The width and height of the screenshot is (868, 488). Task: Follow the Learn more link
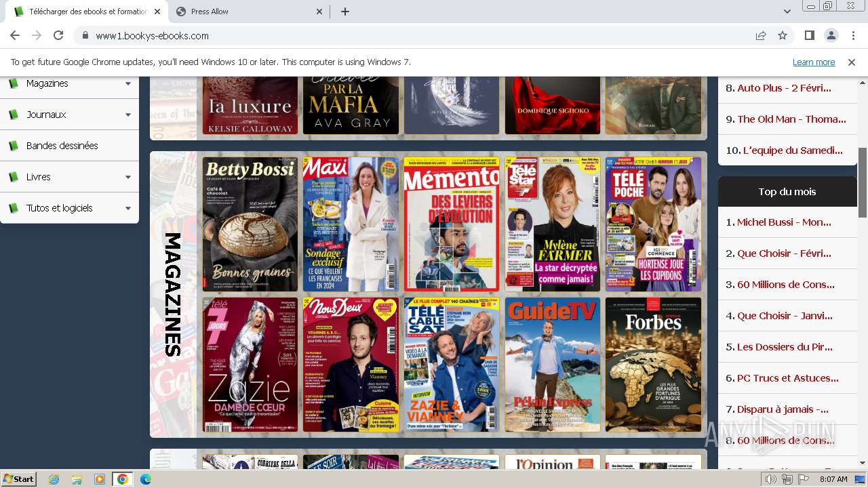pyautogui.click(x=814, y=62)
